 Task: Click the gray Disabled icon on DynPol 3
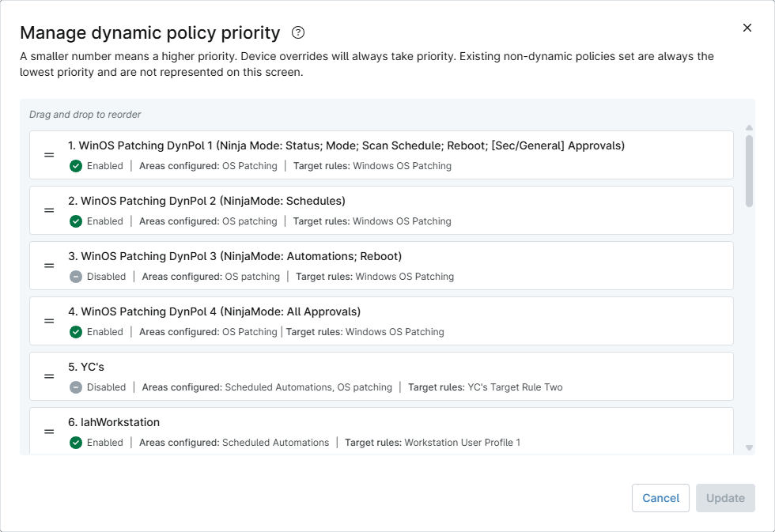(76, 277)
